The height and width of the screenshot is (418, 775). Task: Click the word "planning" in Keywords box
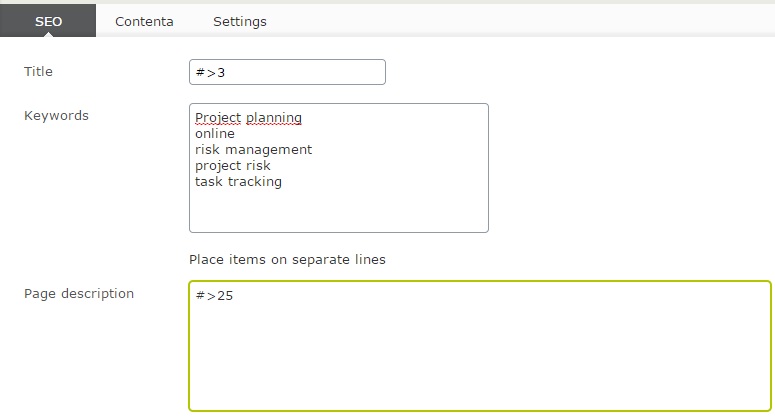[273, 118]
